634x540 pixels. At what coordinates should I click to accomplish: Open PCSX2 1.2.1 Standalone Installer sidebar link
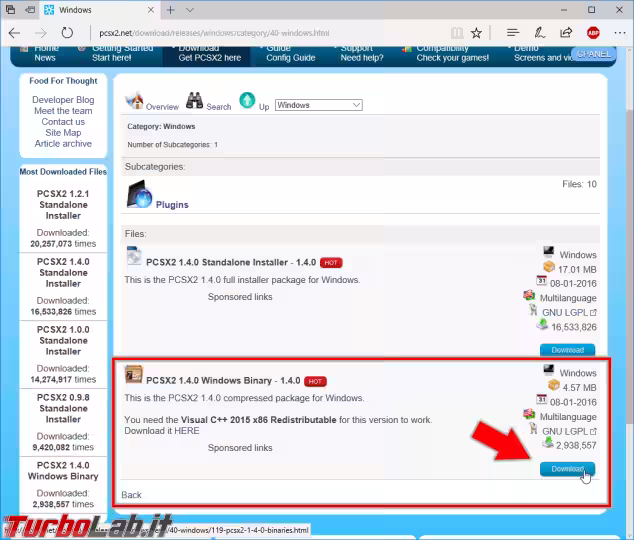(x=63, y=205)
